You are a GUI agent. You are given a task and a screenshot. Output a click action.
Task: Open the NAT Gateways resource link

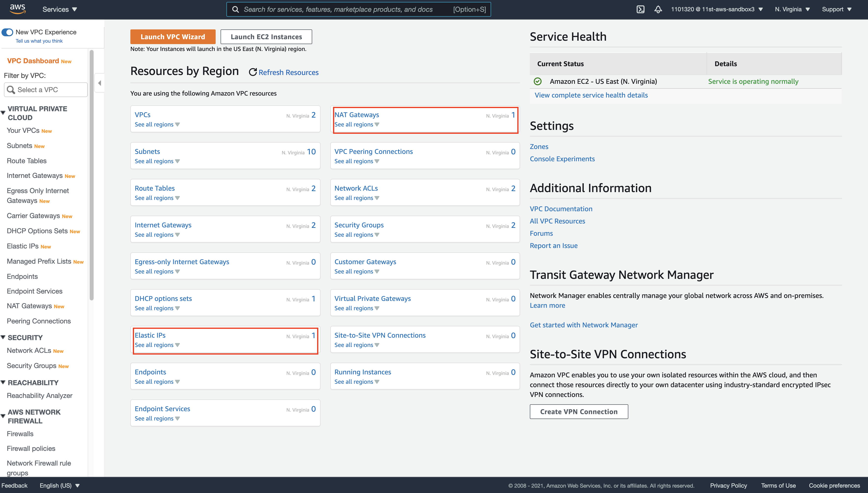357,115
